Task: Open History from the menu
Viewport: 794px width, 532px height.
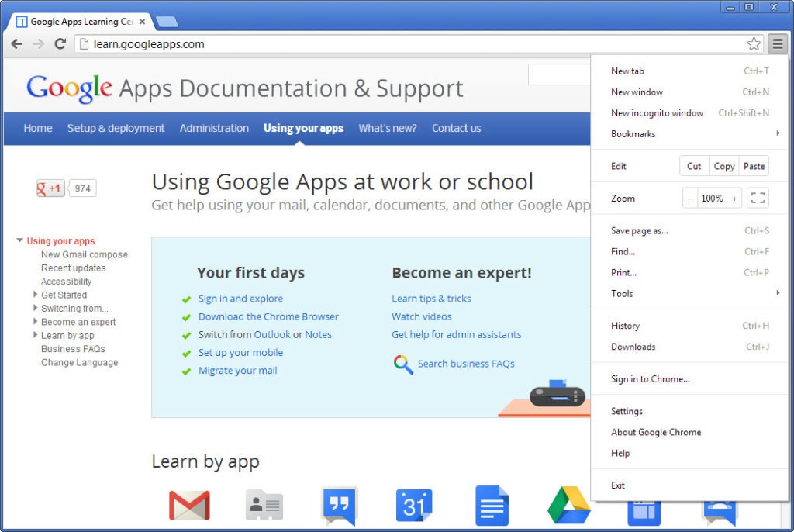Action: [689, 326]
